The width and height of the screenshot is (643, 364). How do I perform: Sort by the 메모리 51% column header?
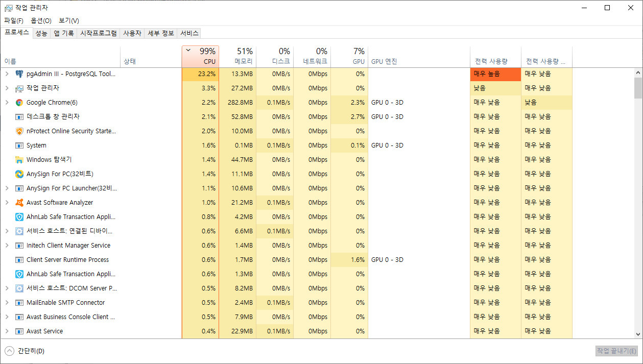pos(237,56)
